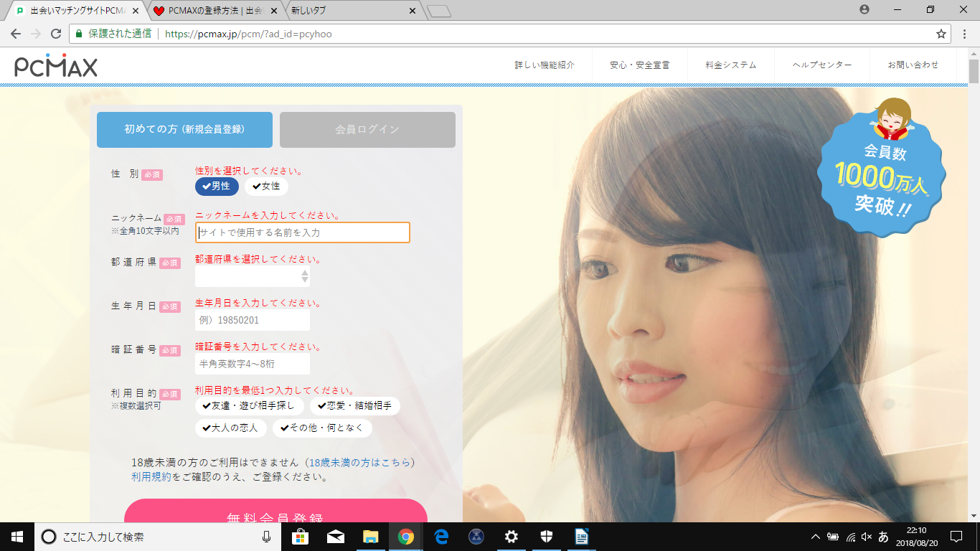Open お問い合わせ in the top navigation

(x=913, y=65)
